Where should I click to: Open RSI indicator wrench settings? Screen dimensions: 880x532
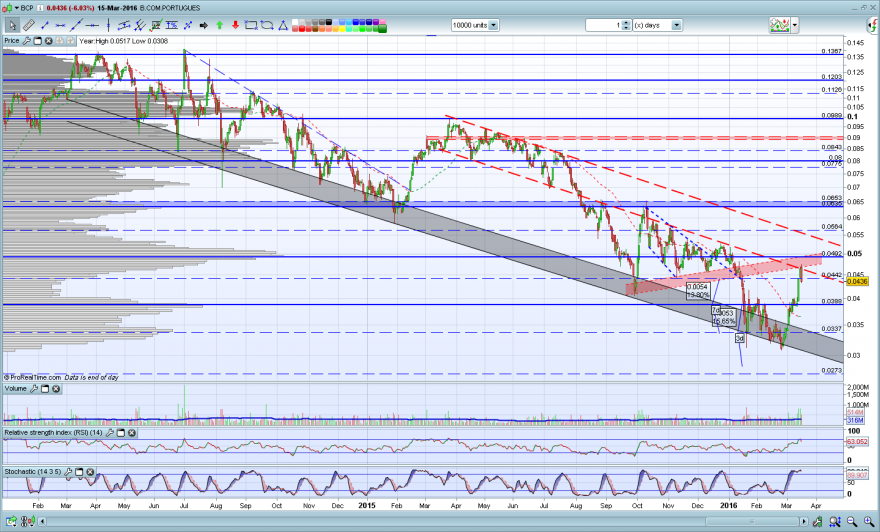(109, 433)
